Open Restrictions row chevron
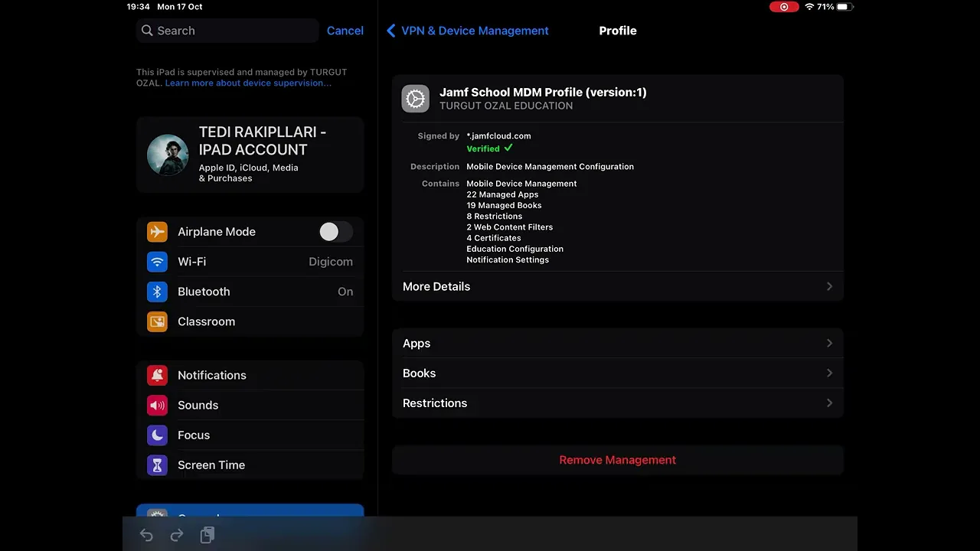This screenshot has width=980, height=551. tap(829, 403)
